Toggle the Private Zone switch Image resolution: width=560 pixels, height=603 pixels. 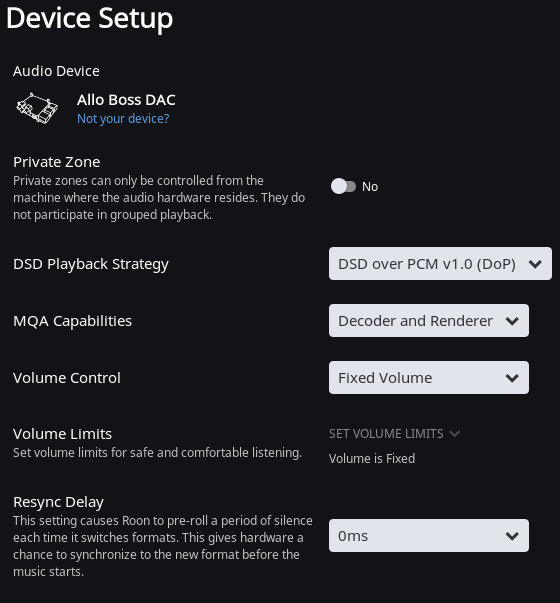point(343,187)
